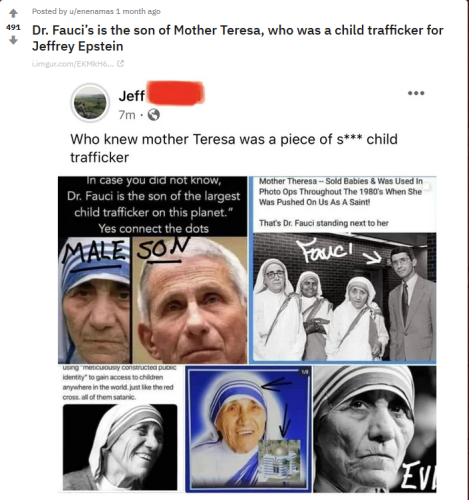Screen dimensions: 469x500
Task: Open u/enenamas user profile
Action: 91,11
